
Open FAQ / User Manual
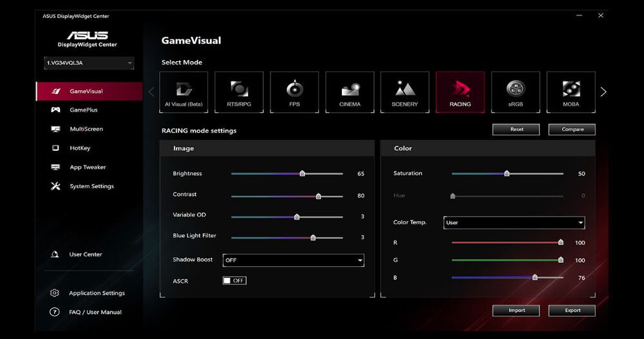click(95, 313)
